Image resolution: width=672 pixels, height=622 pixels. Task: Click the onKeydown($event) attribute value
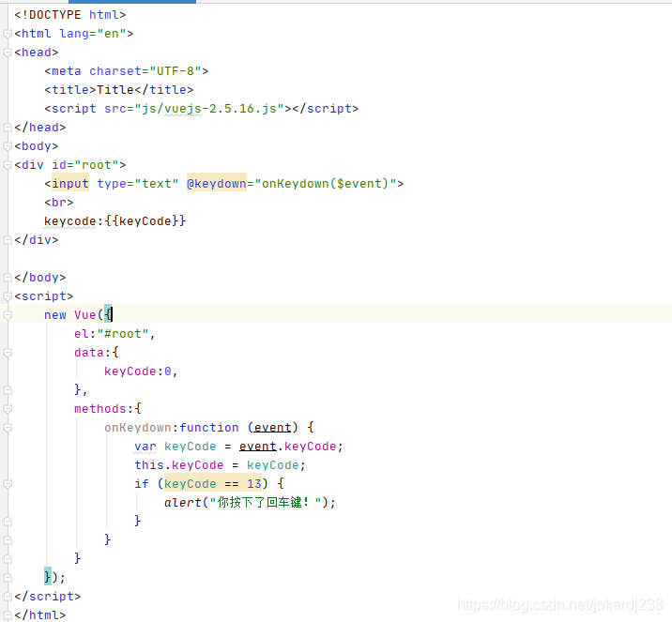325,184
